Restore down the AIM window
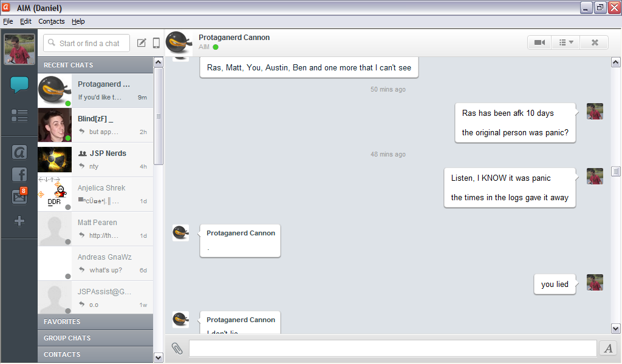This screenshot has height=364, width=622. pos(600,7)
